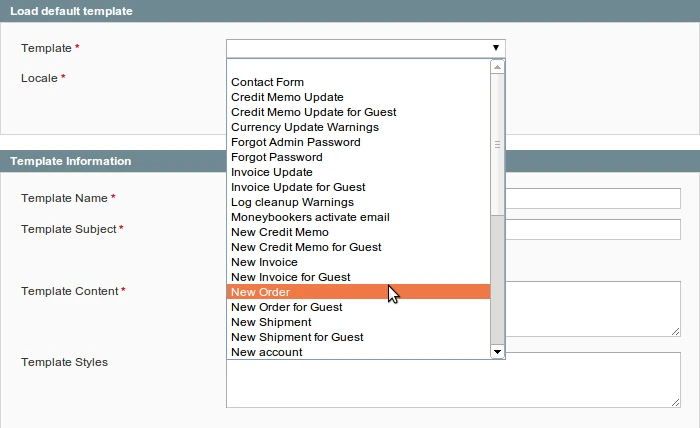Select the highlighted New Order option

358,292
